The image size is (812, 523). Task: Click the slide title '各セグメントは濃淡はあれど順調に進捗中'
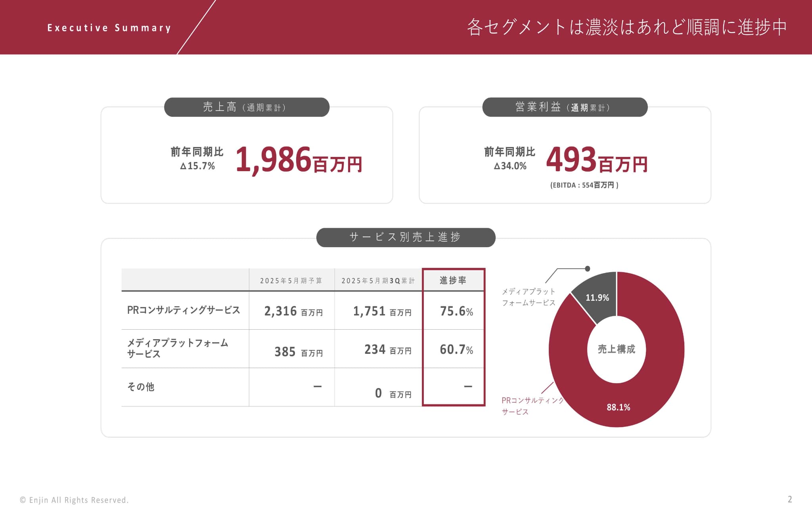point(627,27)
